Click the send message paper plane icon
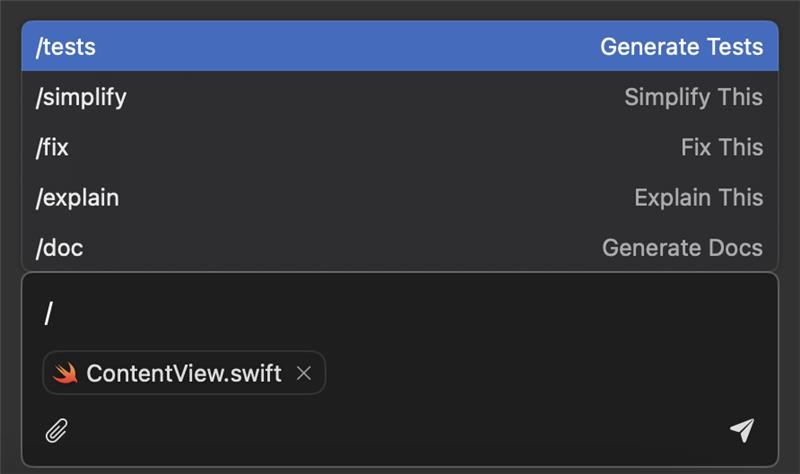800x474 pixels. pyautogui.click(x=741, y=430)
